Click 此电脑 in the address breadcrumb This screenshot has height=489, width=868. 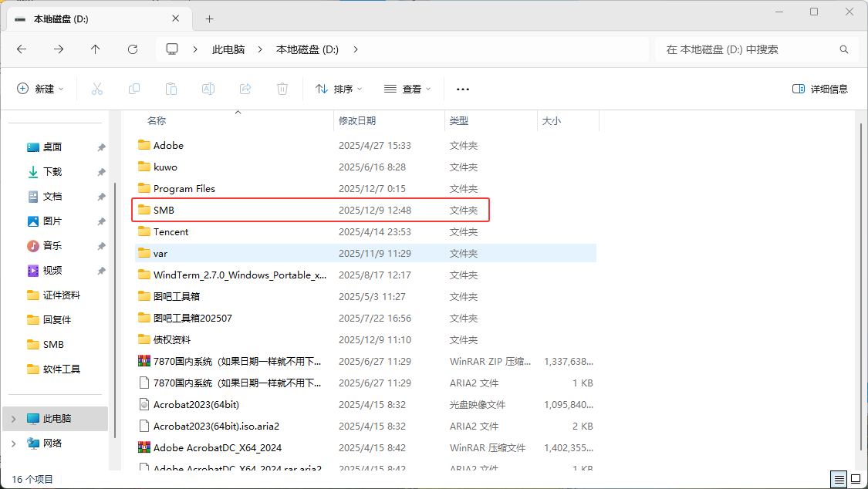pos(228,49)
